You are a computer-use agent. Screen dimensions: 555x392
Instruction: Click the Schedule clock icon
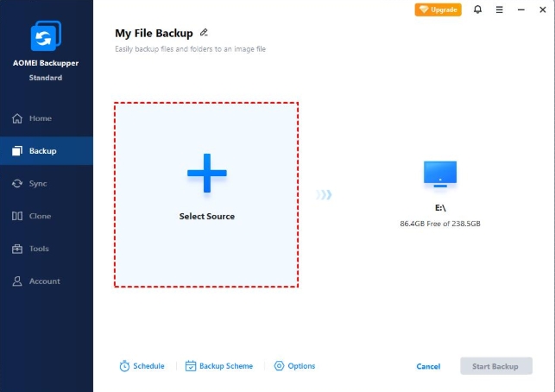[x=124, y=366]
